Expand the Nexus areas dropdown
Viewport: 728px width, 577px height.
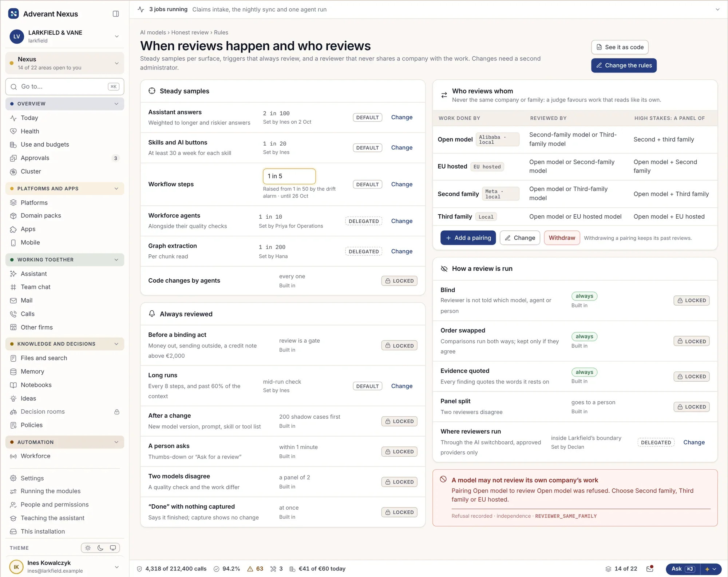(x=65, y=63)
